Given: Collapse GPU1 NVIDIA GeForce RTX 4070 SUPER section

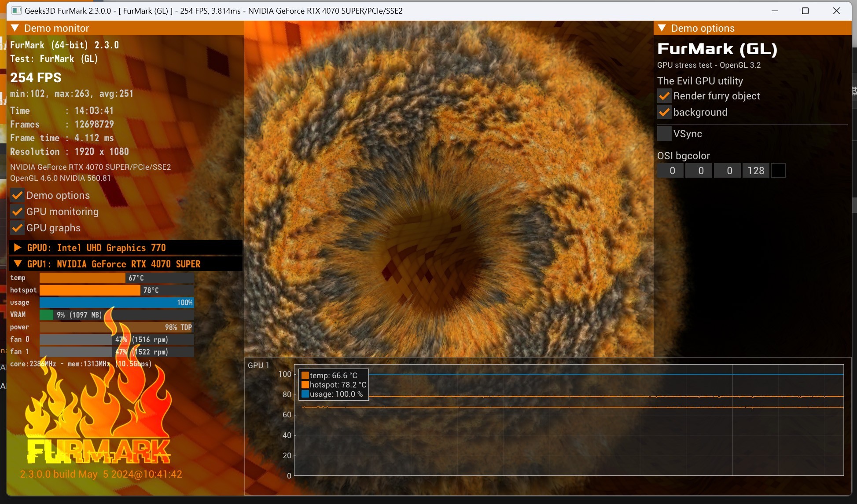Looking at the screenshot, I should 18,264.
